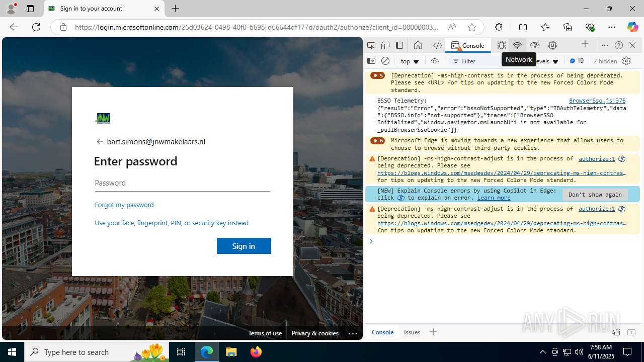Add a tool to the quick view drawer
Viewport: 644px width, 362px height.
433,332
